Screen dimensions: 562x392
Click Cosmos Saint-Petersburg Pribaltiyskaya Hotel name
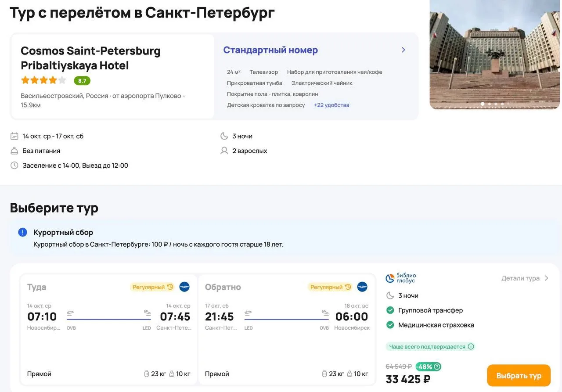tap(90, 58)
